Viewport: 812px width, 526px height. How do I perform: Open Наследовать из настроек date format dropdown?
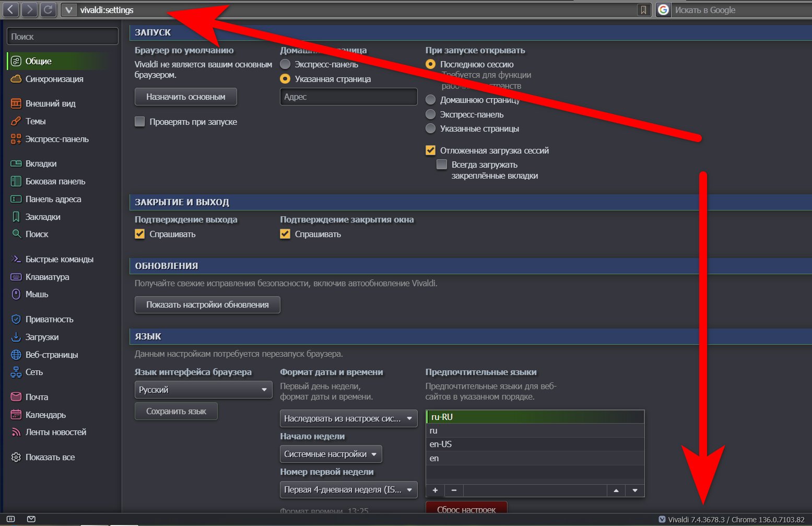tap(349, 418)
